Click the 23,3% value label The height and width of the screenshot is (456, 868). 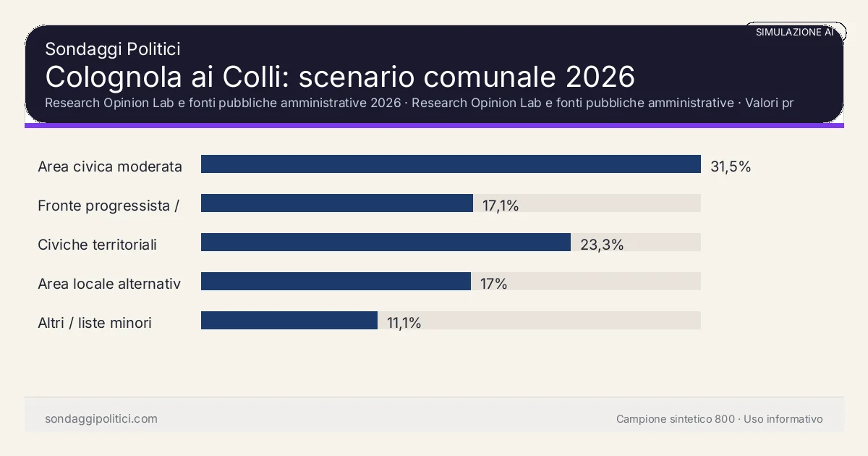pos(602,245)
